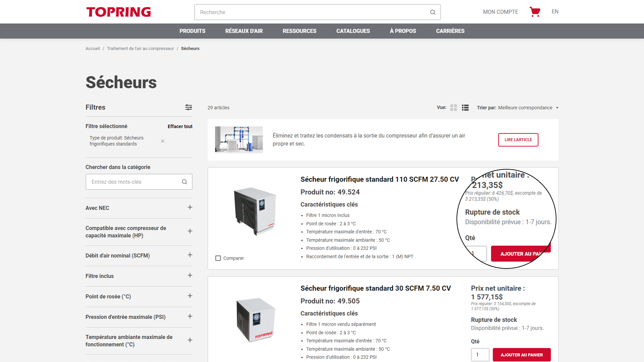This screenshot has height=362, width=644.
Task: Click the TOPRING logo
Action: point(118,12)
